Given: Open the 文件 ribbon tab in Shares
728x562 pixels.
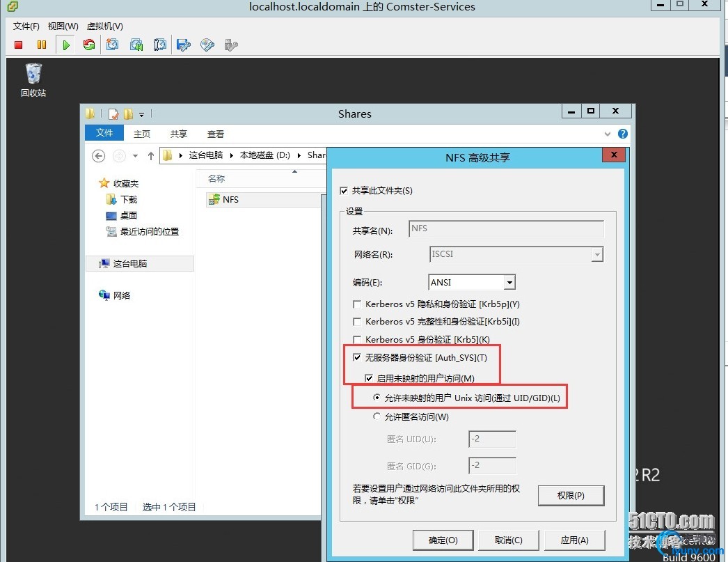Looking at the screenshot, I should (104, 133).
